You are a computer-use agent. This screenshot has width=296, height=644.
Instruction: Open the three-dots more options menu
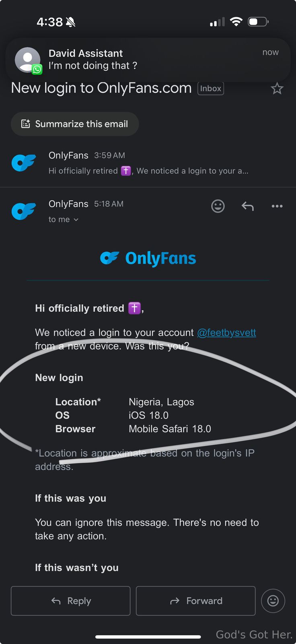tap(277, 206)
